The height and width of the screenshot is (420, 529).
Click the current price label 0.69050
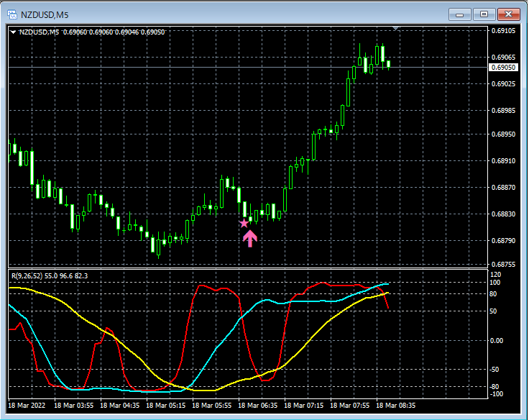[x=503, y=67]
